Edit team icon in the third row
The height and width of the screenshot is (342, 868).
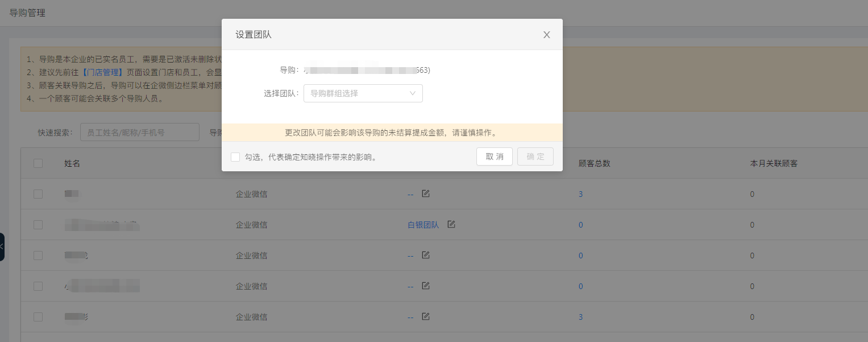pyautogui.click(x=425, y=255)
